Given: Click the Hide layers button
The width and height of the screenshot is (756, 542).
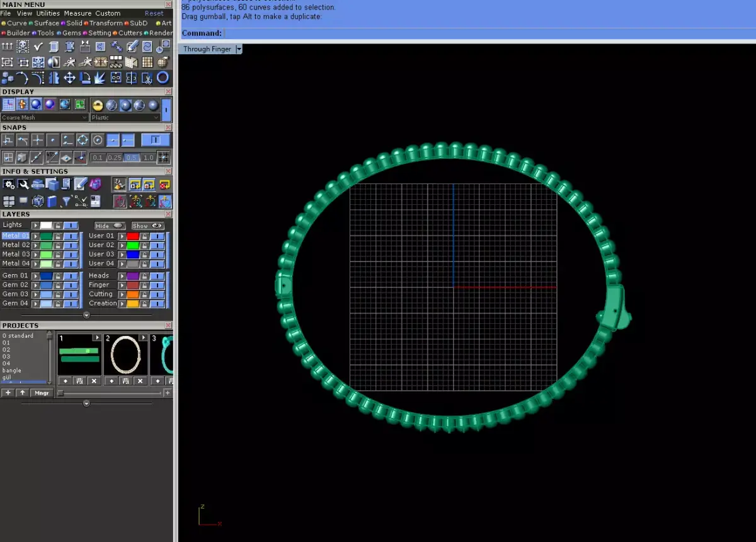Looking at the screenshot, I should click(x=110, y=226).
